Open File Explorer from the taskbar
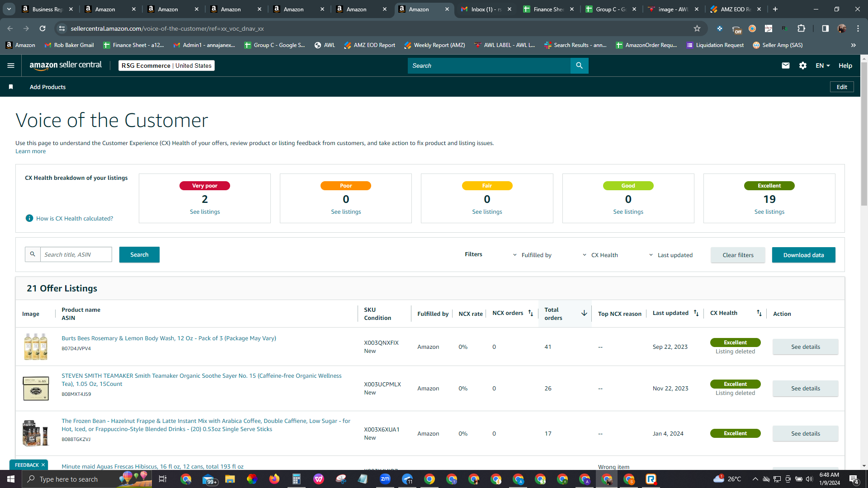Screen dimensions: 868x488 (x=230, y=479)
